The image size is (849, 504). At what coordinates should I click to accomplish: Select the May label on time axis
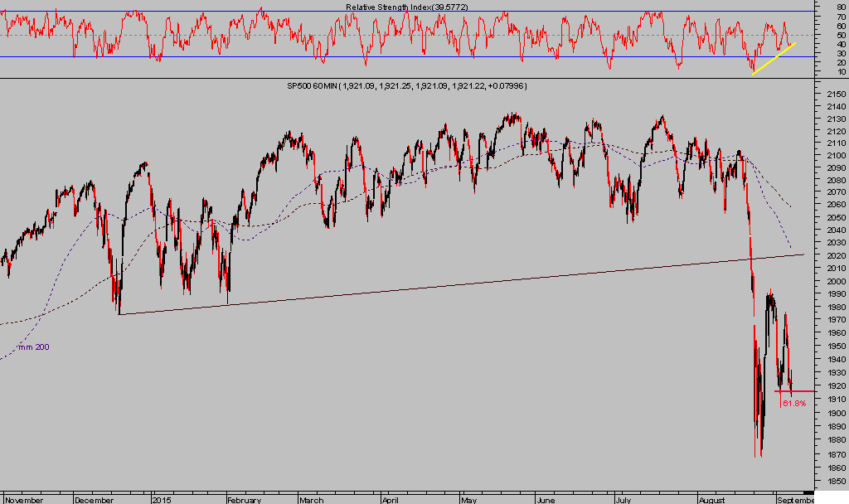(x=469, y=500)
